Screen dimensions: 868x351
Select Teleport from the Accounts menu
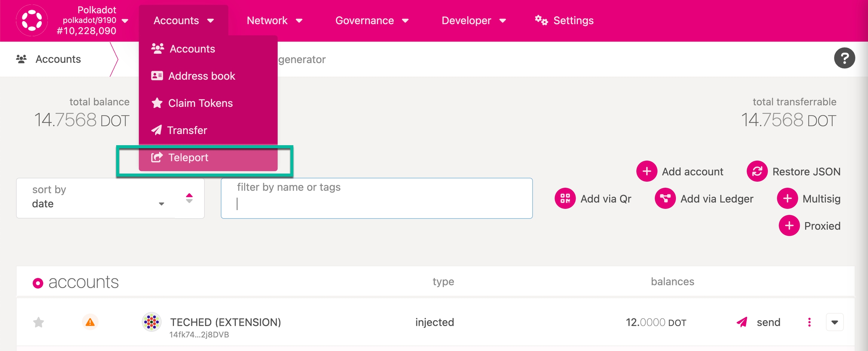(188, 157)
